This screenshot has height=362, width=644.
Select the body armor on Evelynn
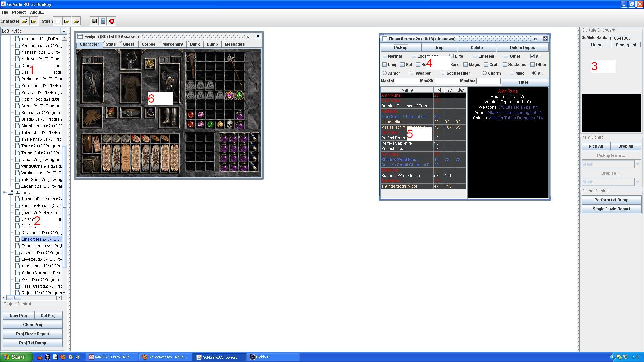click(x=130, y=88)
